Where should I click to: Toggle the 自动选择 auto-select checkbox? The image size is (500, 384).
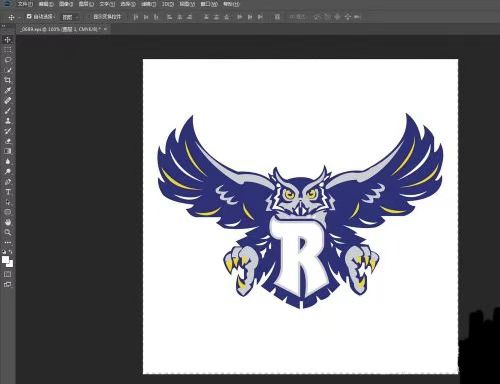click(x=29, y=16)
